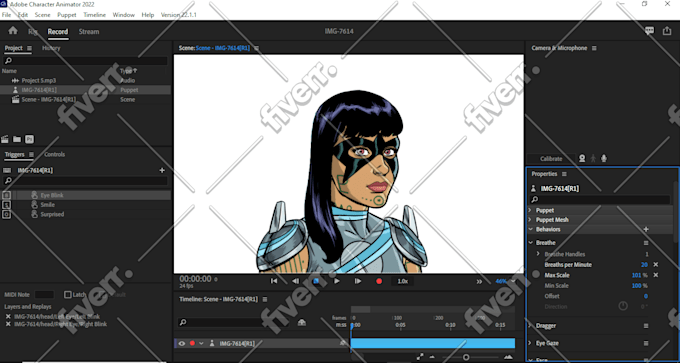The image size is (680, 363).
Task: Expand the Puppet Mesh section
Action: (x=530, y=219)
